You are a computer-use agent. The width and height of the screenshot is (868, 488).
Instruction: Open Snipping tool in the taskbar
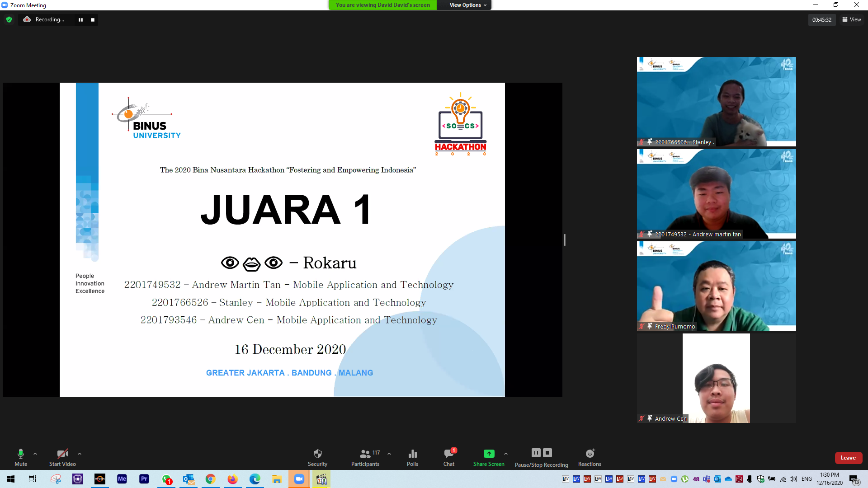(56, 479)
